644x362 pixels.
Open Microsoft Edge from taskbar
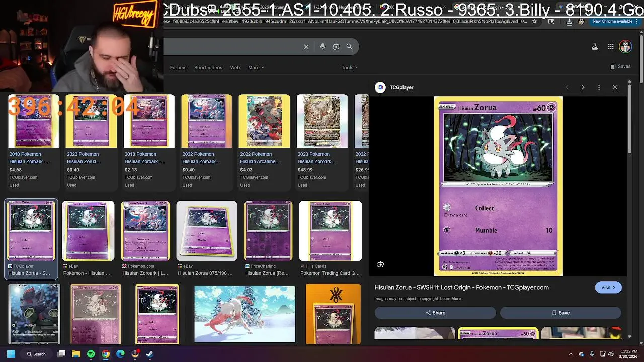point(120,354)
